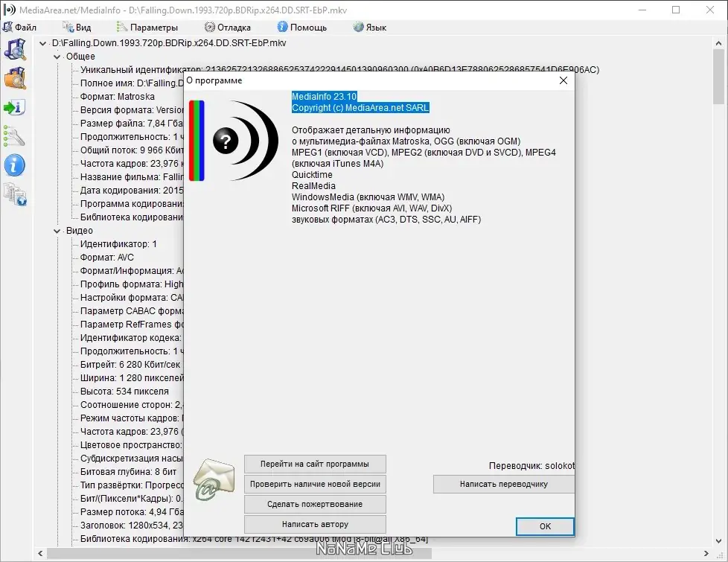Click the MediaInfo app icon in title bar
The width and height of the screenshot is (728, 562).
click(9, 10)
